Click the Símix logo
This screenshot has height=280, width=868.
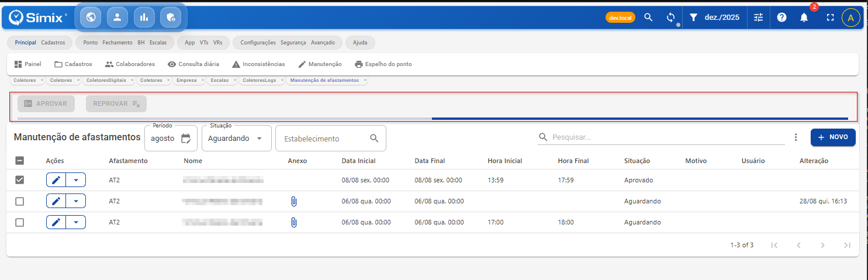click(38, 18)
